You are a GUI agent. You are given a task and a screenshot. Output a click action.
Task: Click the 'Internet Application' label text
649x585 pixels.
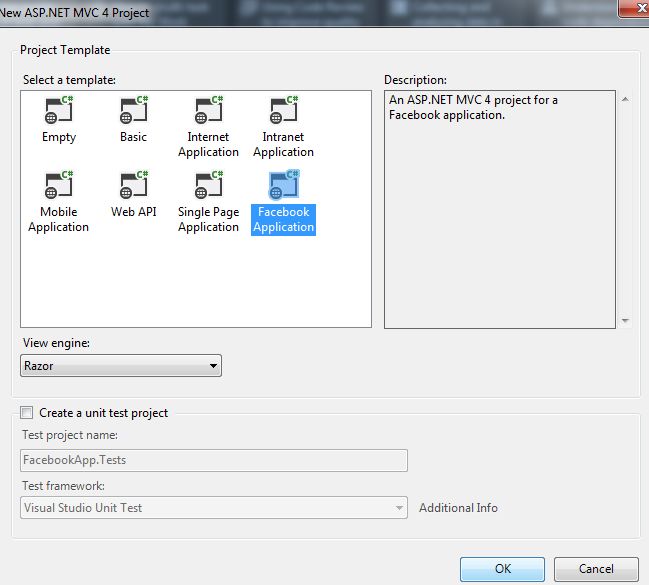pyautogui.click(x=209, y=144)
